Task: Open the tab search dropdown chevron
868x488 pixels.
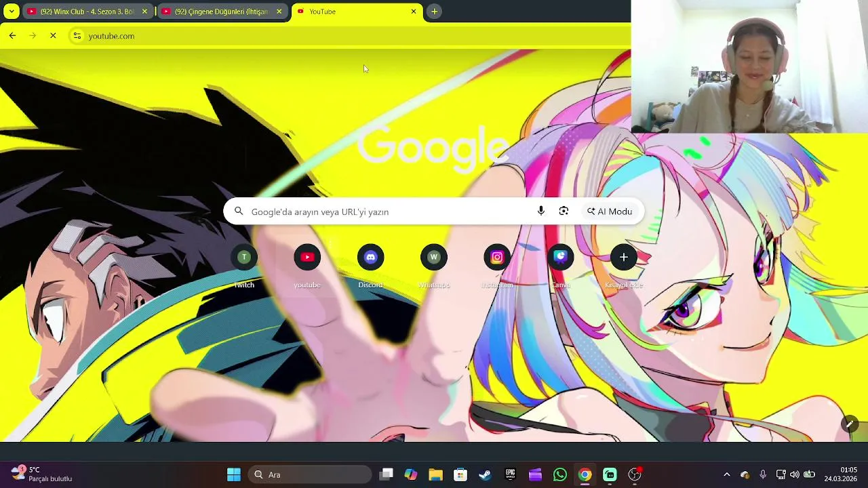Action: tap(12, 12)
